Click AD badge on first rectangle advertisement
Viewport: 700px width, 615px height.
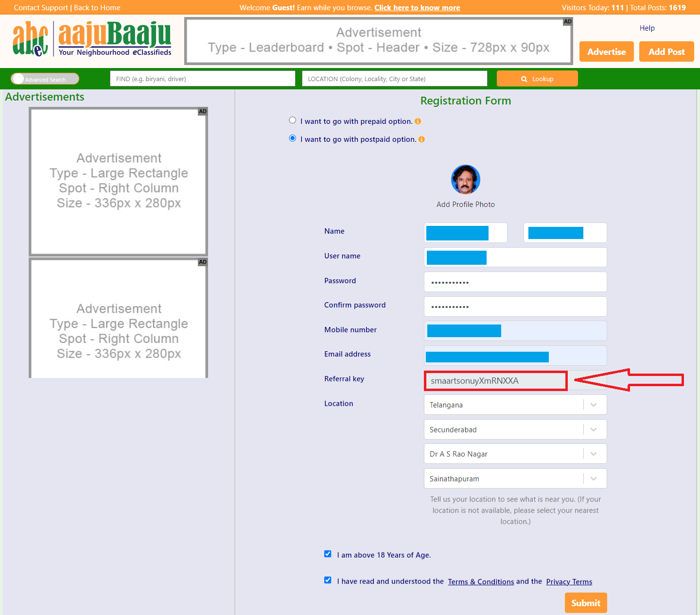(203, 112)
